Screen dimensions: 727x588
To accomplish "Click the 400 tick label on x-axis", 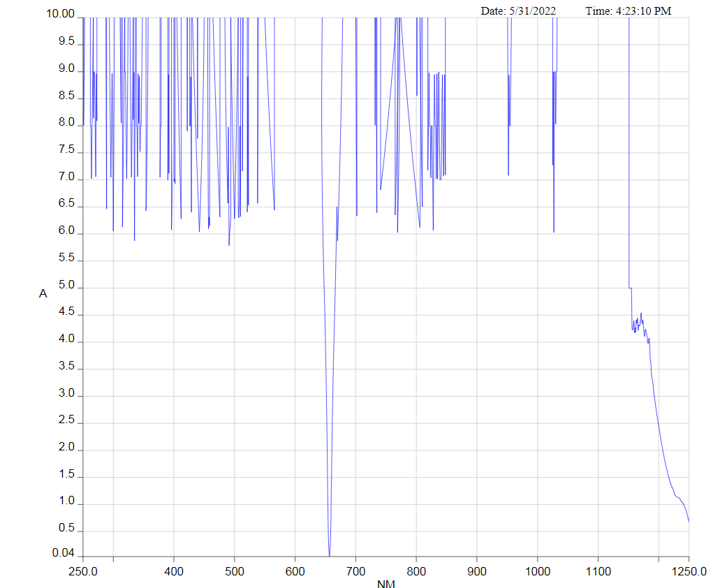I will [x=173, y=571].
